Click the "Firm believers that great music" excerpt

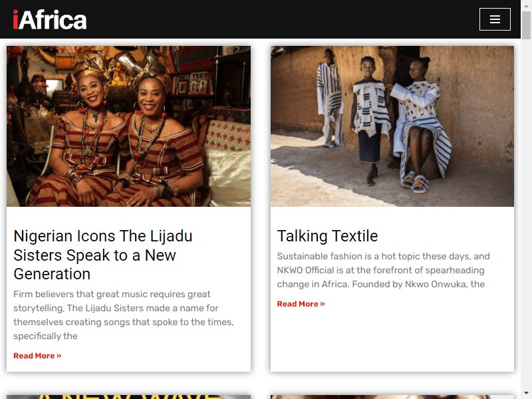coord(124,315)
